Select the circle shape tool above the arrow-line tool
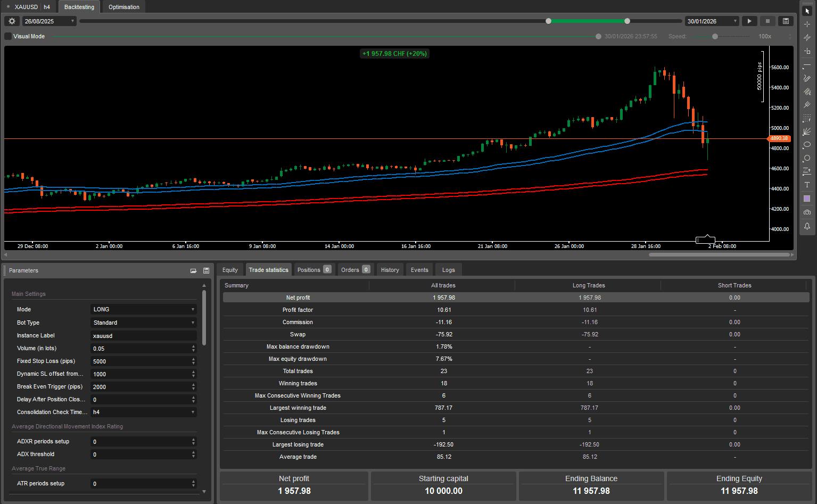Image resolution: width=817 pixels, height=504 pixels. click(x=807, y=158)
